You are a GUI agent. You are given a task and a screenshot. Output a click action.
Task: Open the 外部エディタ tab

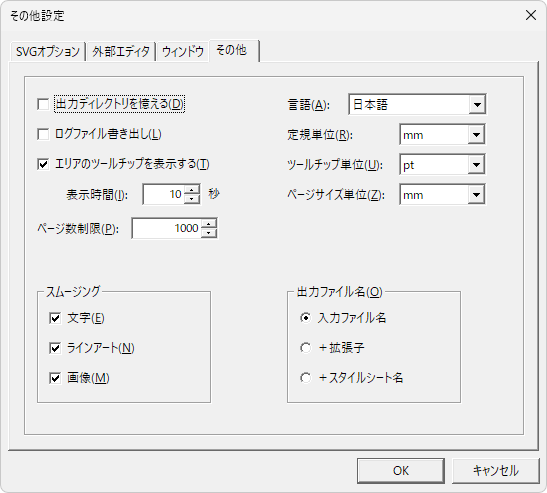coord(121,52)
